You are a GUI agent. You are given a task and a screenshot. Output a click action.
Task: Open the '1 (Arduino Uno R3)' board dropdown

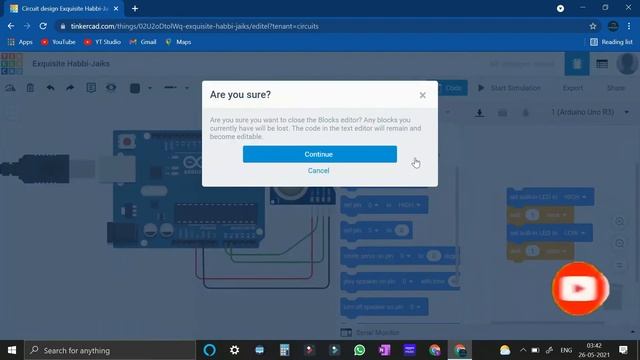point(590,112)
